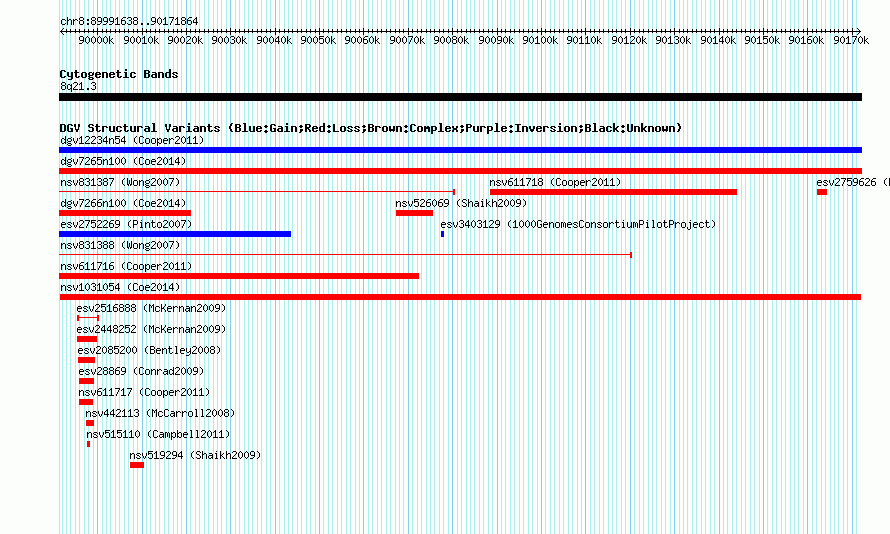890x534 pixels.
Task: Click the 90080k ruler tick label
Action: point(451,40)
